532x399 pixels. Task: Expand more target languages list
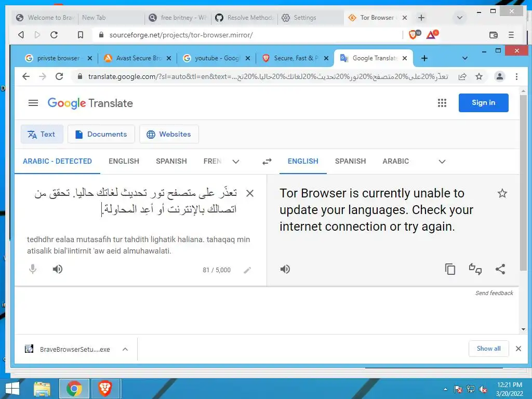pos(442,162)
